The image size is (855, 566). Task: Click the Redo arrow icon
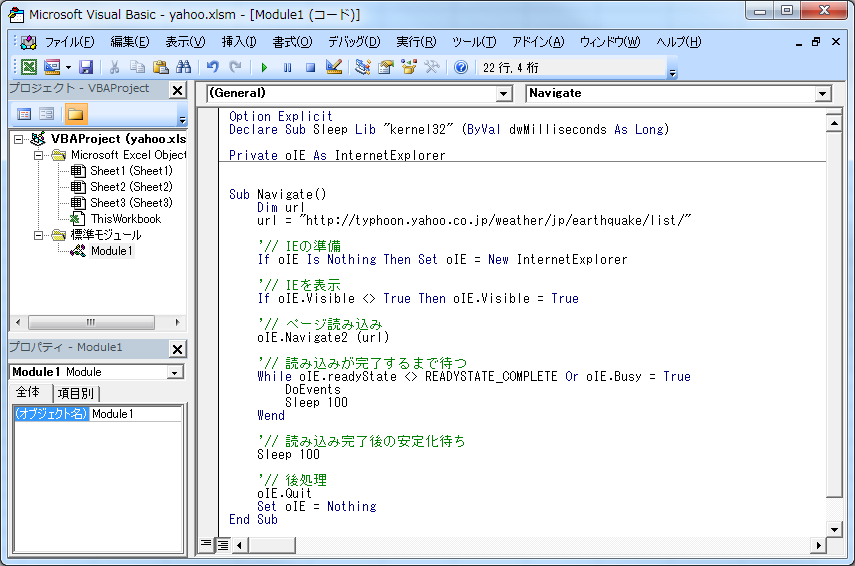pos(236,67)
